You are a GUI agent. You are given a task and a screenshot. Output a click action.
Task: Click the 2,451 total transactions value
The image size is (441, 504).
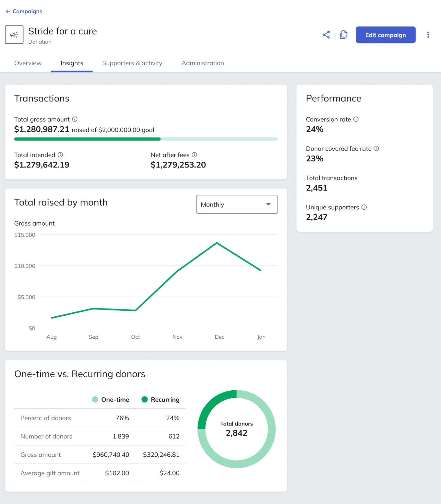click(317, 188)
